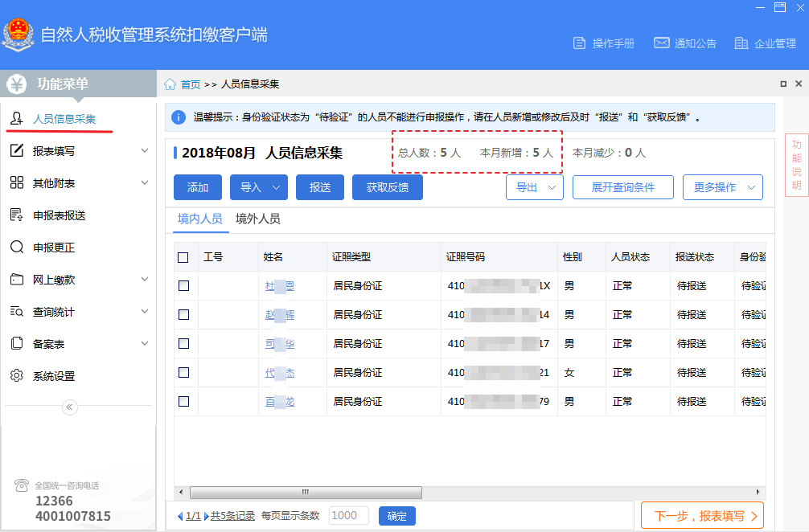Switch to the 境内人员 tab
Screen dimensions: 809x532
(200, 219)
